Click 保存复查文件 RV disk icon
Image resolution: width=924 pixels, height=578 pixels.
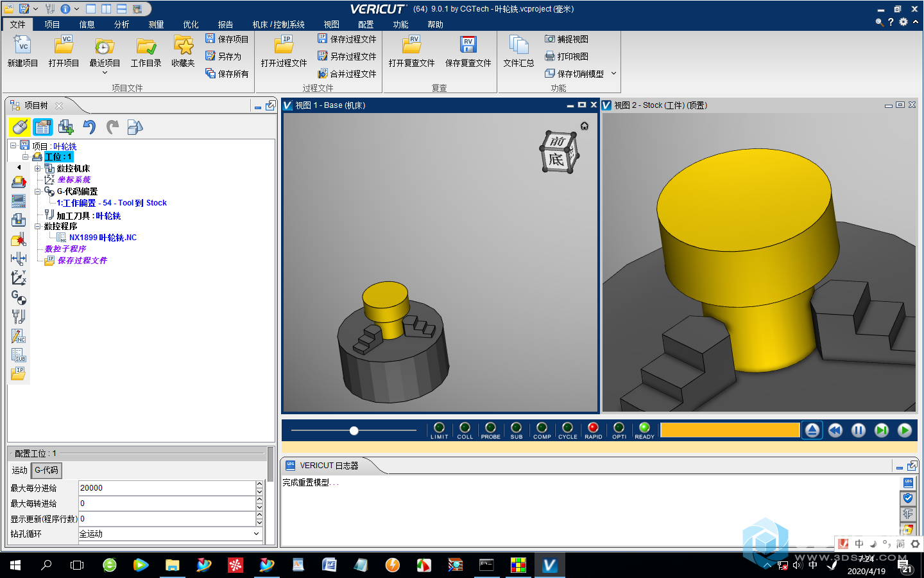coord(468,46)
